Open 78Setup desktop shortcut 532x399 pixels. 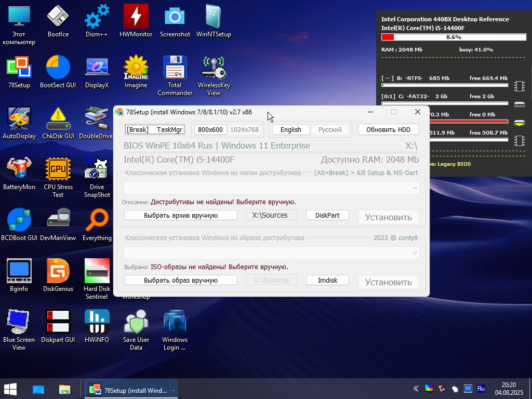click(19, 72)
